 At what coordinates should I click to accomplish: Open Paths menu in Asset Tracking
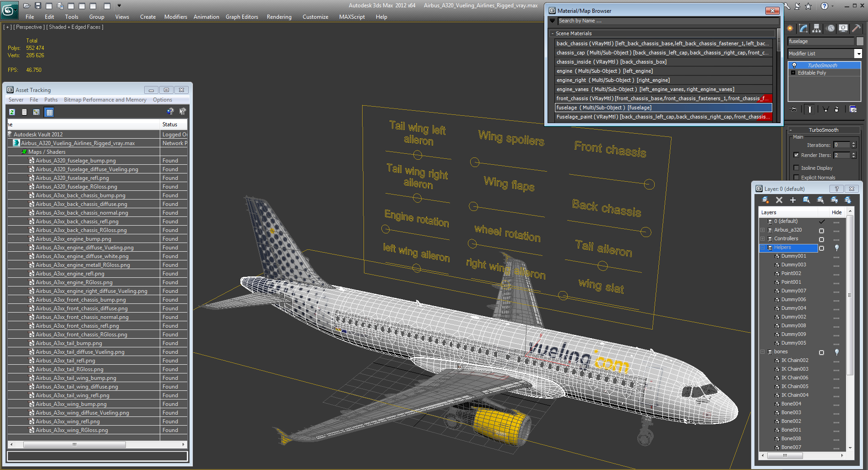(51, 100)
